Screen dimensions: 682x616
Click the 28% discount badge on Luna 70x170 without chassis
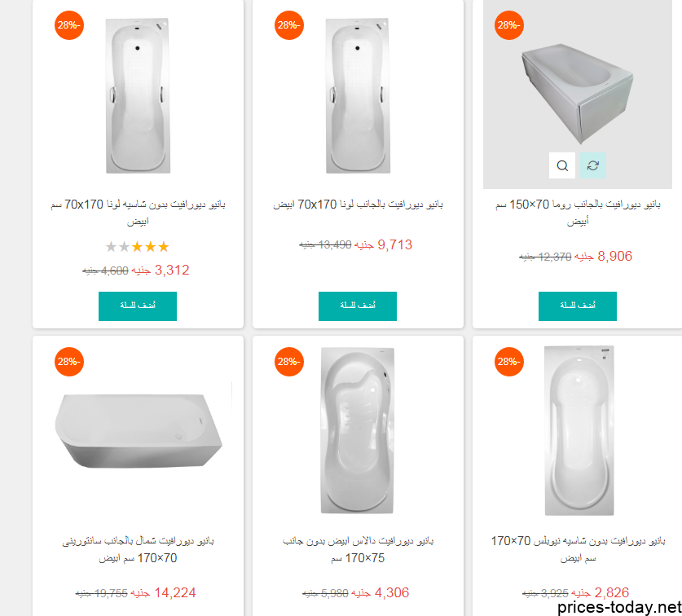69,25
